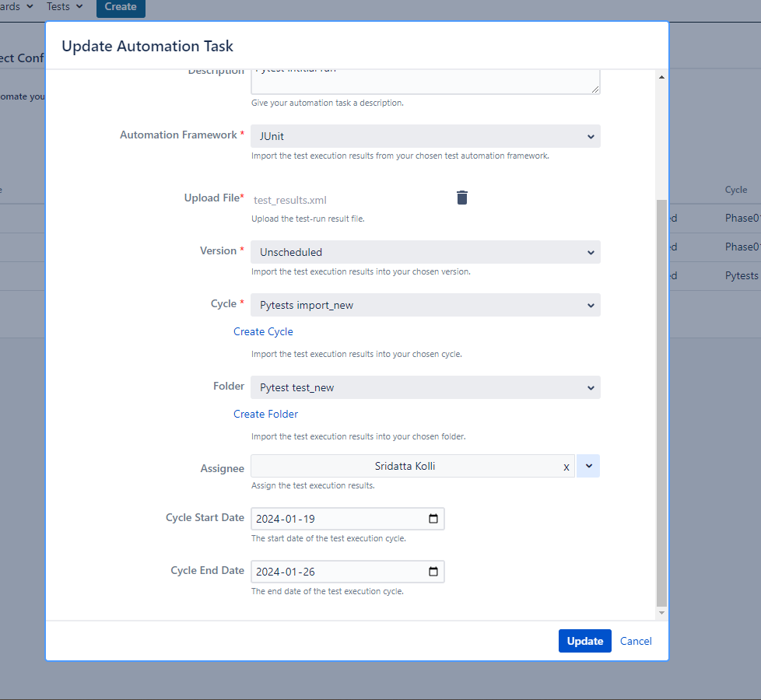Viewport: 761px width, 700px height.
Task: Click the Create button in the top bar
Action: 121,7
